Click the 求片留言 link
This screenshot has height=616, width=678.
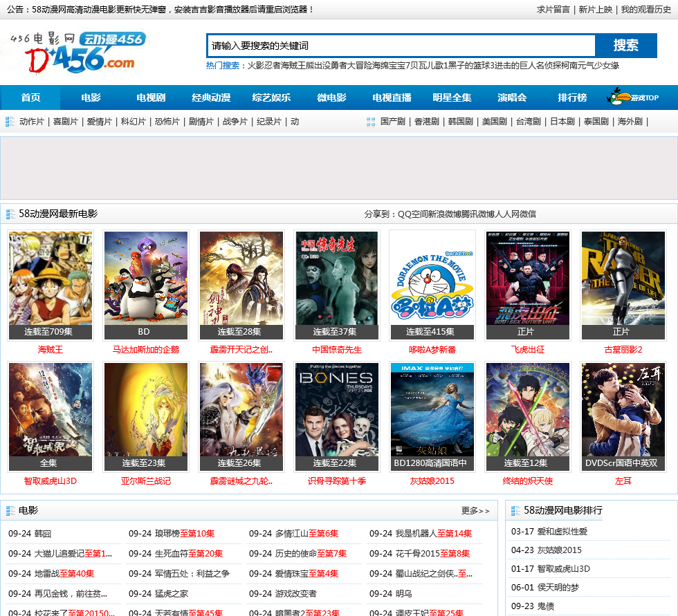553,10
